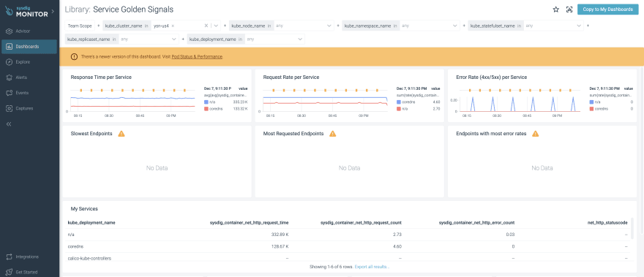The image size is (644, 277).
Task: Click Export all results link
Action: click(x=372, y=267)
